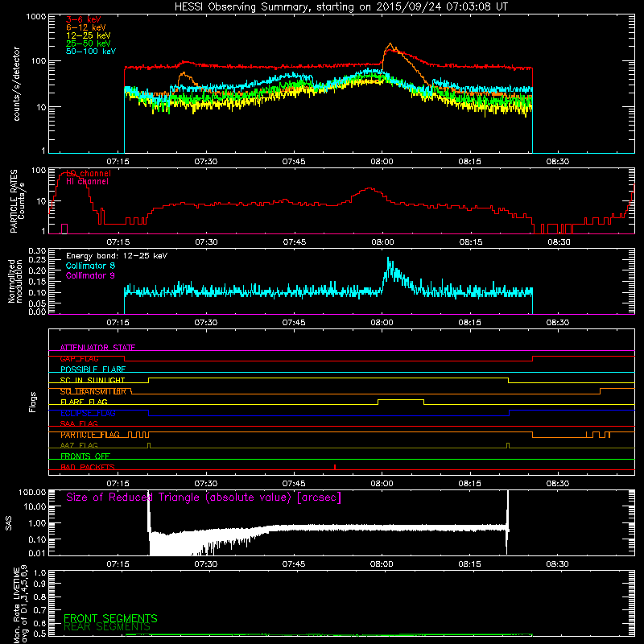644x644 pixels.
Task: Select the ATTENUATOR_STATE flag label
Action: pos(97,348)
